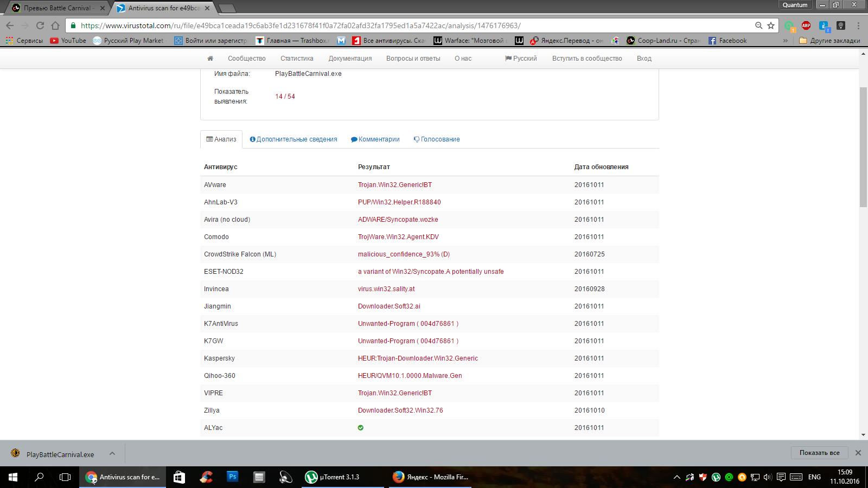Viewport: 868px width, 488px height.
Task: Go back to the previous page
Action: tap(10, 25)
